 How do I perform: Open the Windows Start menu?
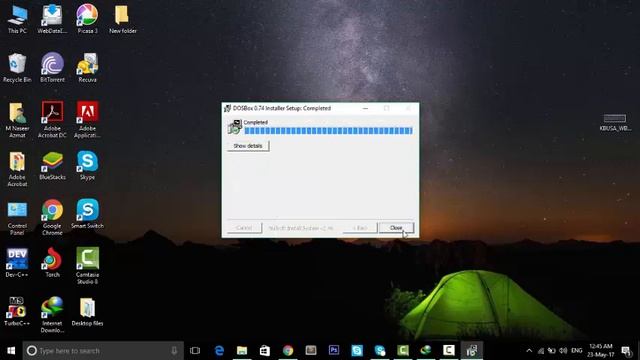coord(11,350)
